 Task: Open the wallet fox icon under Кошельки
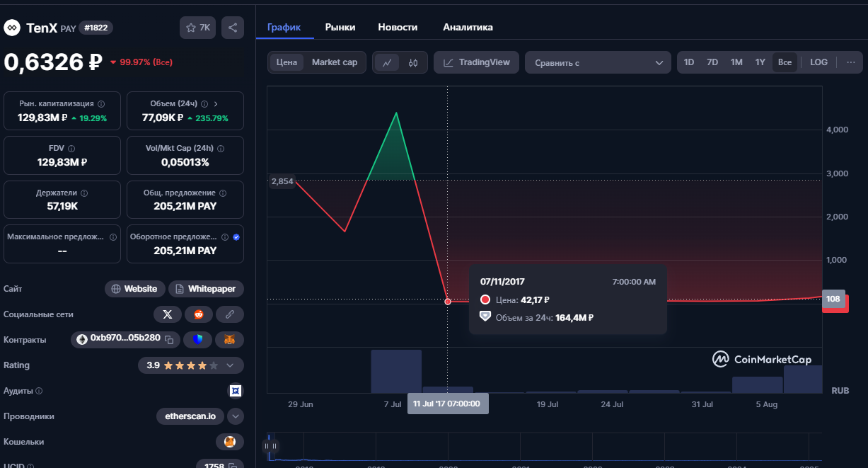click(230, 442)
